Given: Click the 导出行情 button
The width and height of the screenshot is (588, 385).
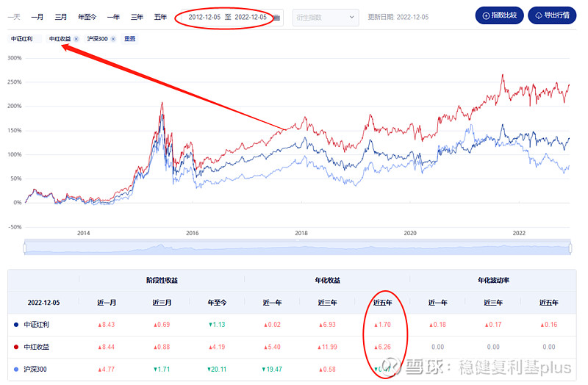Looking at the screenshot, I should 552,15.
